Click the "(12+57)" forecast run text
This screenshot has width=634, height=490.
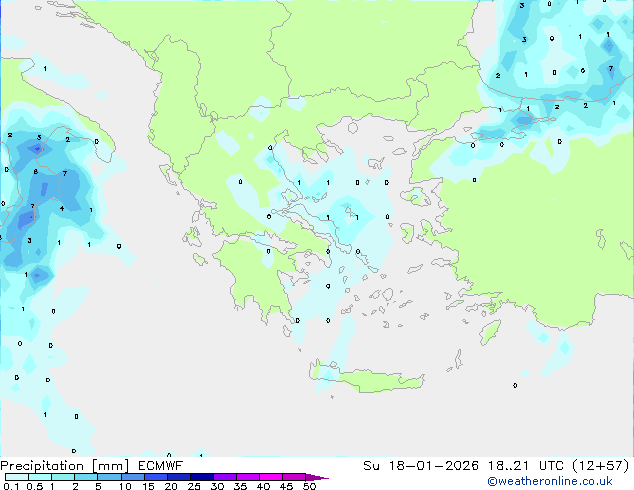(x=601, y=466)
